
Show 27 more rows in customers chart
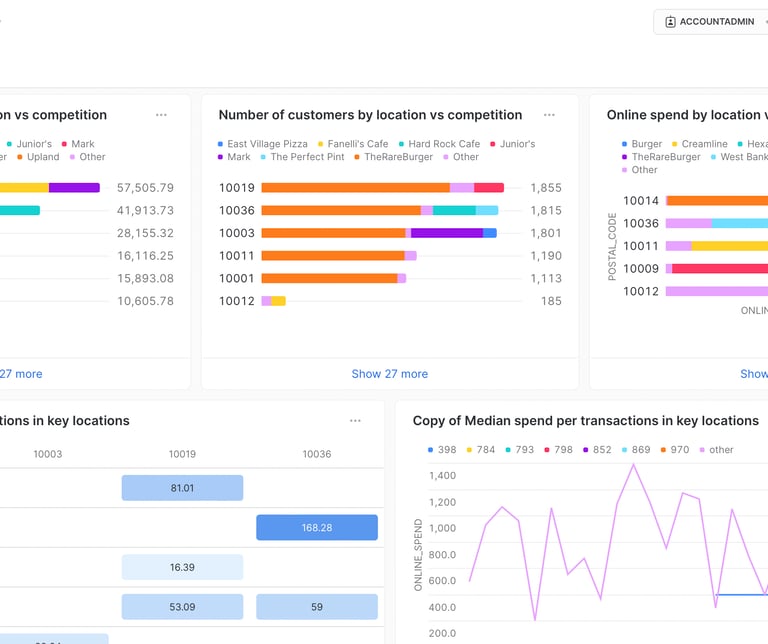point(389,374)
